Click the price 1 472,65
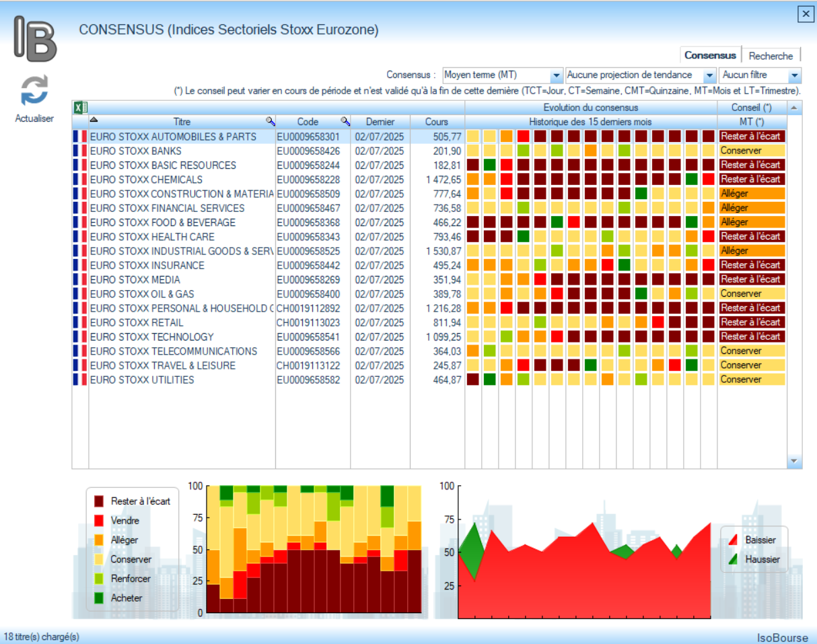 [x=443, y=180]
